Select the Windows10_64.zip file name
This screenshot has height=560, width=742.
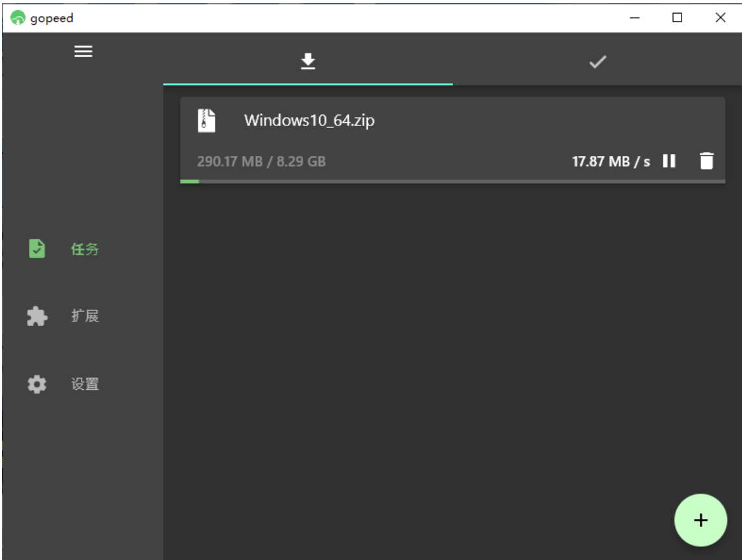[x=309, y=120]
